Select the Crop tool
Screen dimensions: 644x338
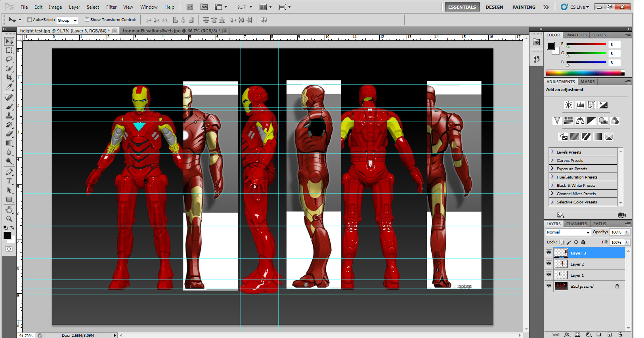pos(9,78)
